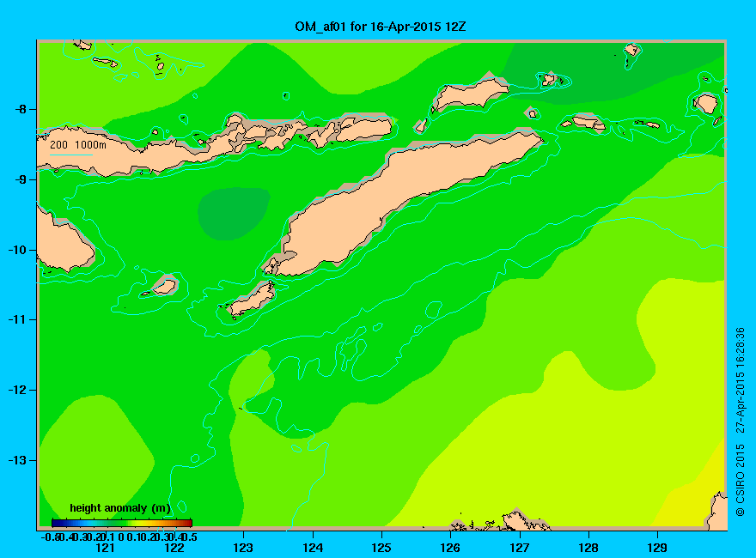Viewport: 756px width, 558px height.
Task: Click the 'height anomaly (m)' label
Action: (x=120, y=508)
